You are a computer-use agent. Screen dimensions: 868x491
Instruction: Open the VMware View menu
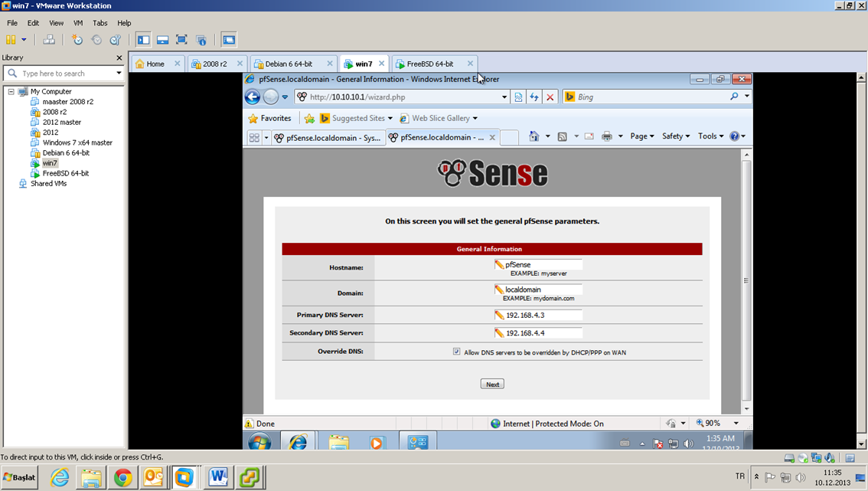point(57,23)
